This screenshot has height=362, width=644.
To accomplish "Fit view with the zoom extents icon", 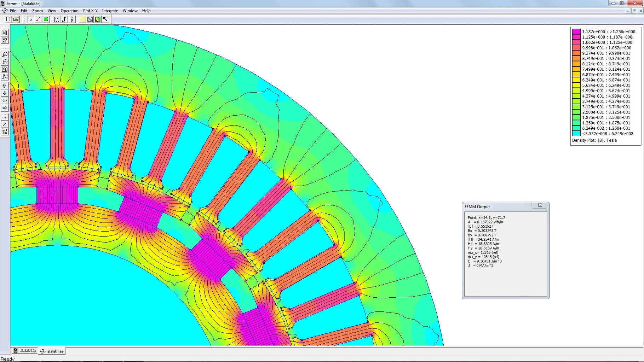I will coord(5,69).
